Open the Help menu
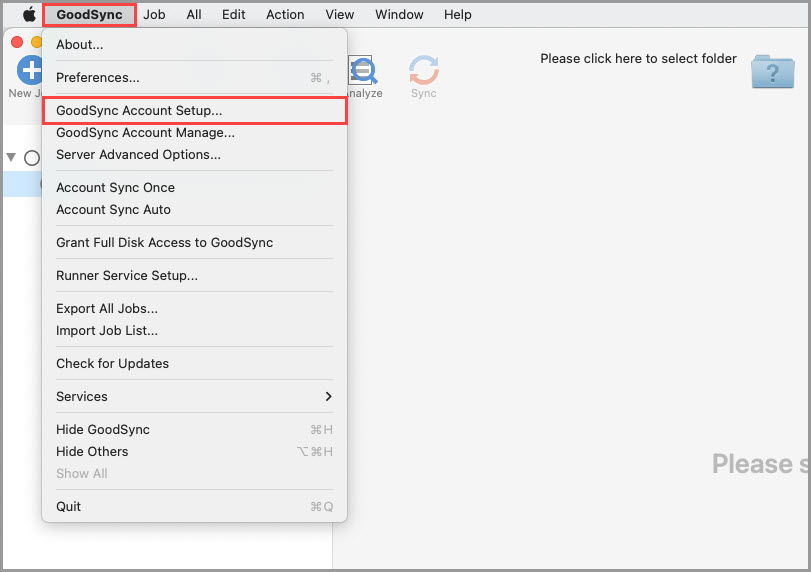Image resolution: width=811 pixels, height=572 pixels. (457, 14)
